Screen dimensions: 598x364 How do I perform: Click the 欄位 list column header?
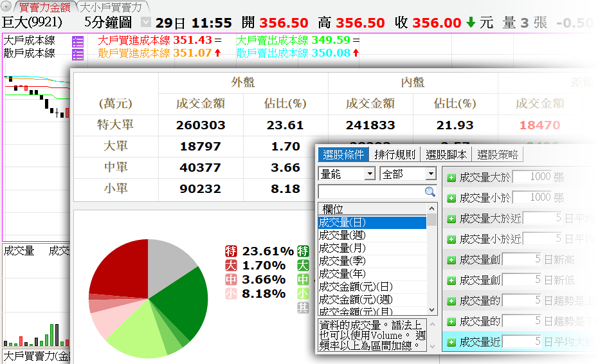(x=372, y=209)
